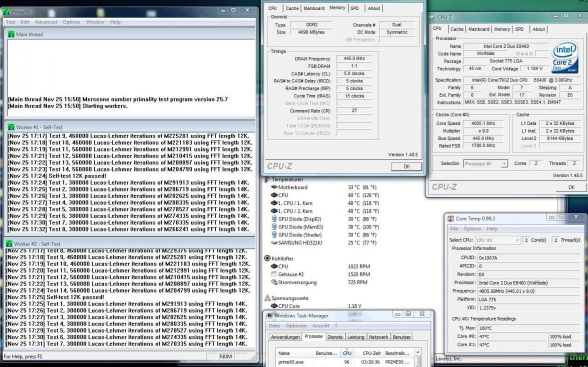Click the 1. CPU / 2. Kern icon

pyautogui.click(x=274, y=210)
